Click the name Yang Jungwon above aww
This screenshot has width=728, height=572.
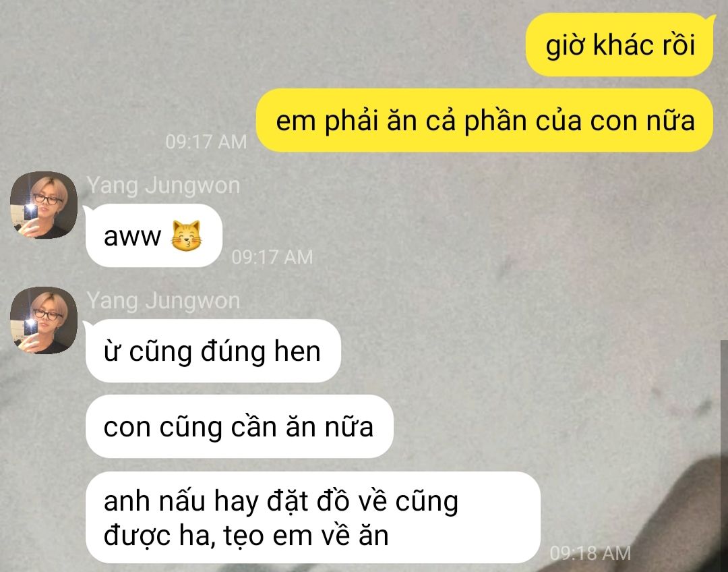click(163, 185)
